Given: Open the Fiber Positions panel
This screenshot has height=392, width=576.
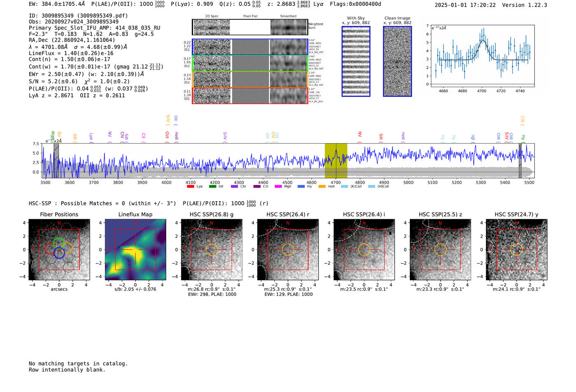Looking at the screenshot, I should 59,250.
